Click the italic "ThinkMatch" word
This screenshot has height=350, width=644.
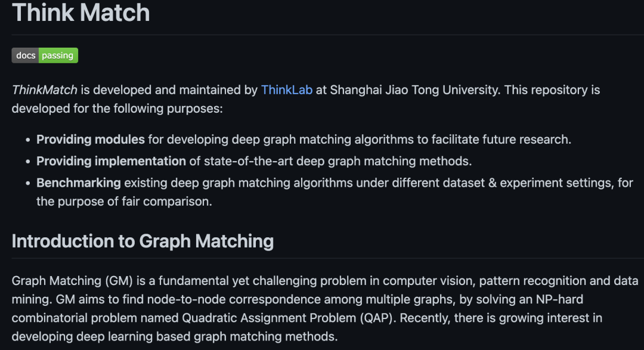[x=44, y=90]
